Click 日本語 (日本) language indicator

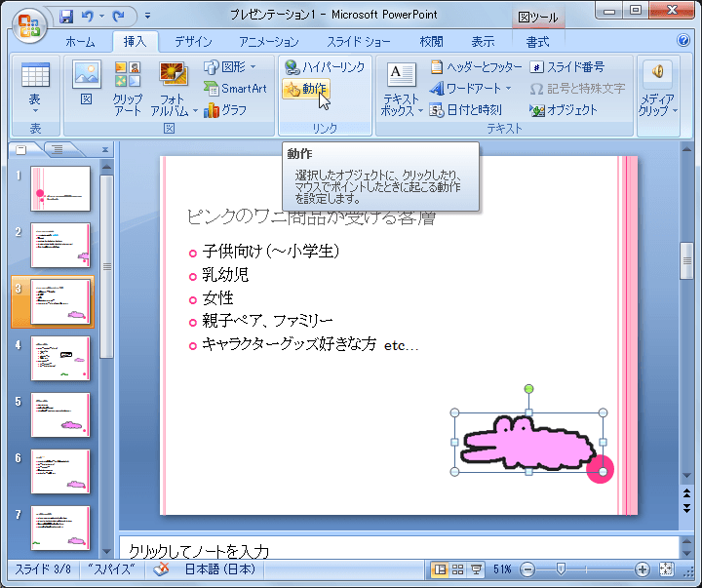point(219,569)
